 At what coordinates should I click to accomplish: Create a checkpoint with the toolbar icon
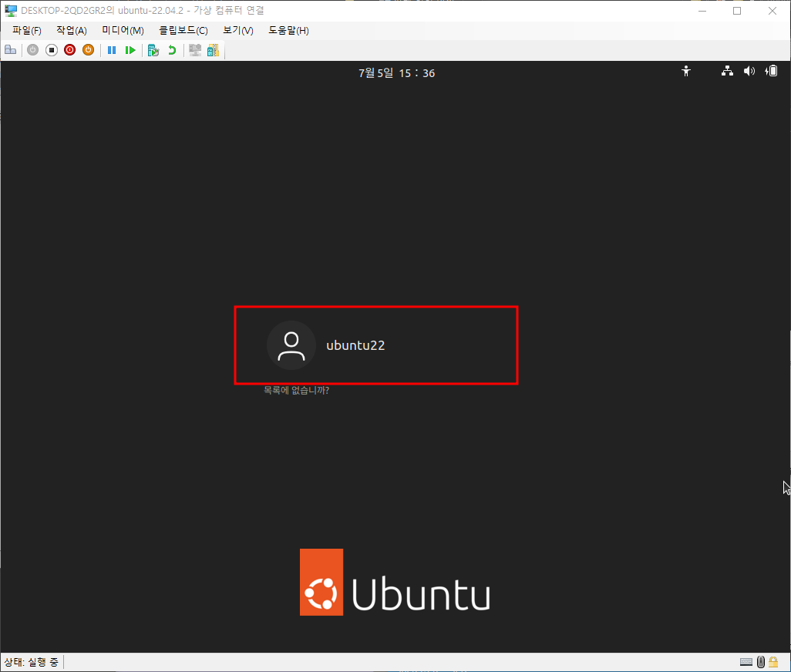click(153, 50)
